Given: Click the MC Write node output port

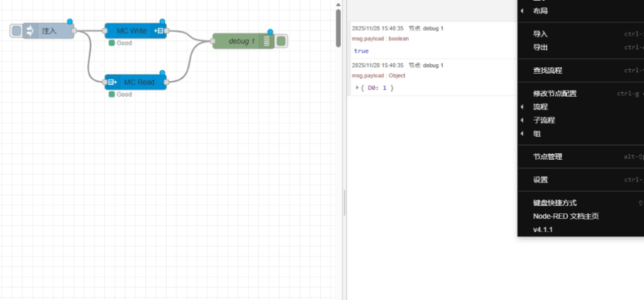Looking at the screenshot, I should (x=167, y=31).
